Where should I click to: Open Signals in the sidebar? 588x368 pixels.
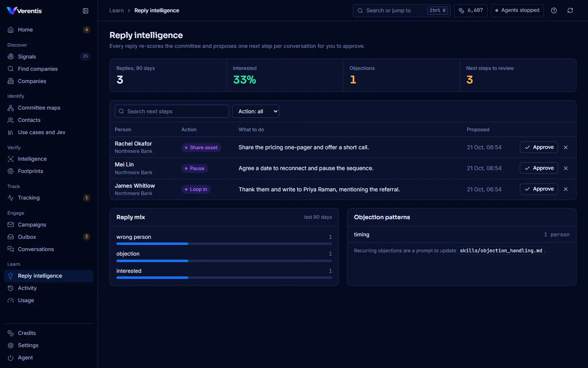coord(49,56)
